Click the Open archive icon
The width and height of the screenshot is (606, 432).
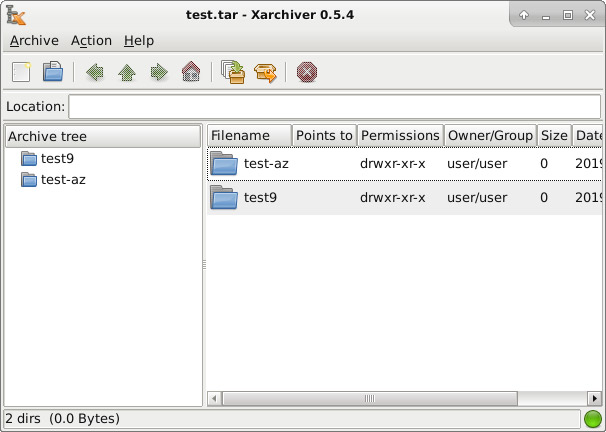(52, 72)
